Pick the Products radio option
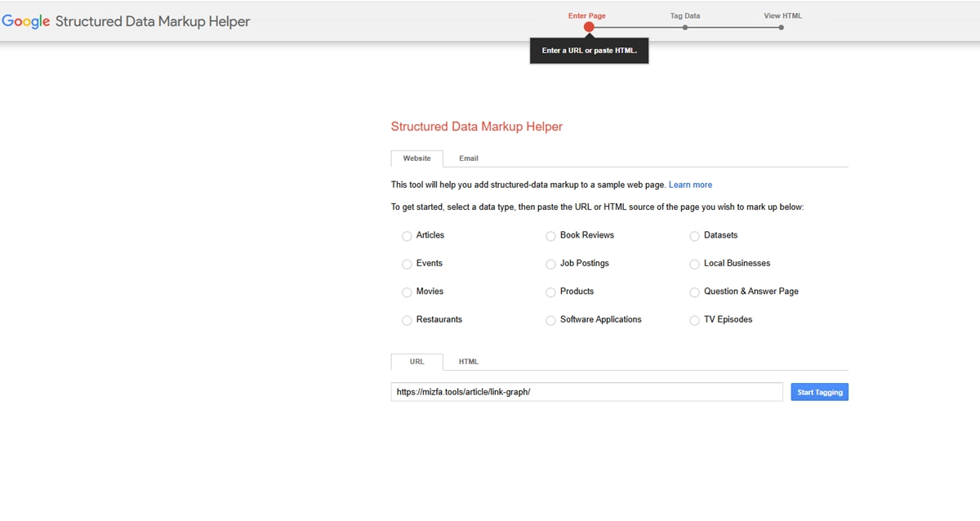The width and height of the screenshot is (980, 521). tap(550, 292)
